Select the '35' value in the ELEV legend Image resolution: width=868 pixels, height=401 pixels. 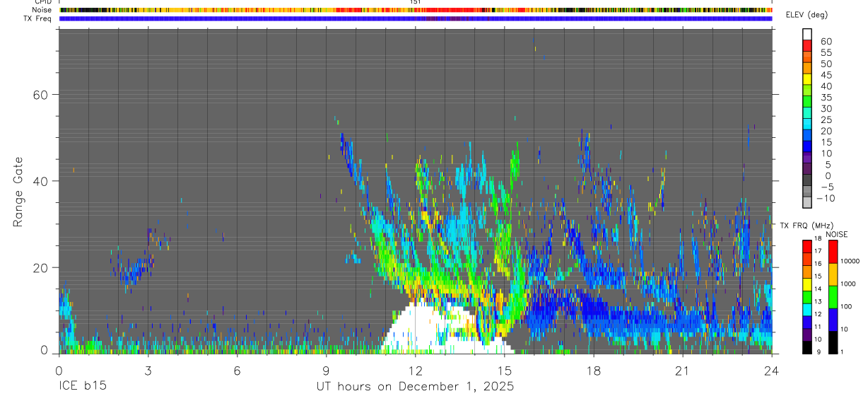coord(826,98)
